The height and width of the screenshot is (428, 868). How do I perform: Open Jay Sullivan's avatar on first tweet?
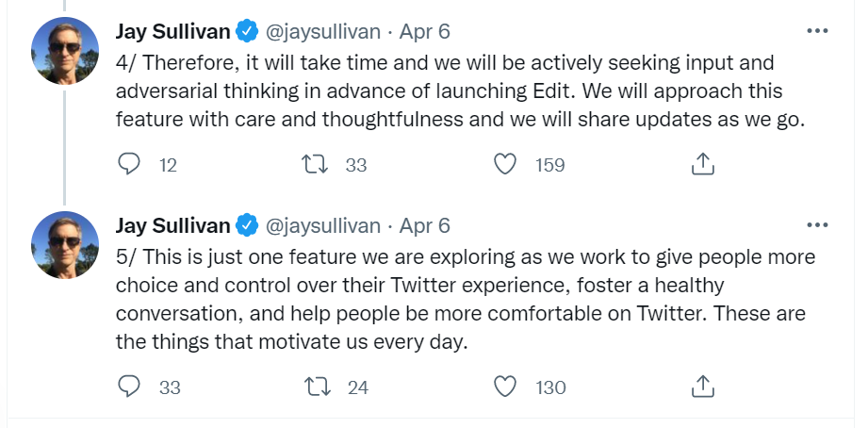65,50
